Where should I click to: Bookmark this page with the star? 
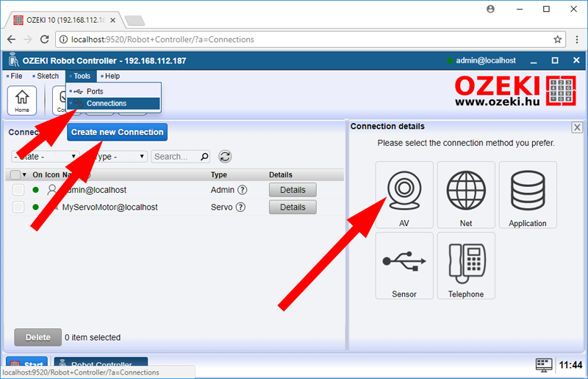click(x=558, y=40)
